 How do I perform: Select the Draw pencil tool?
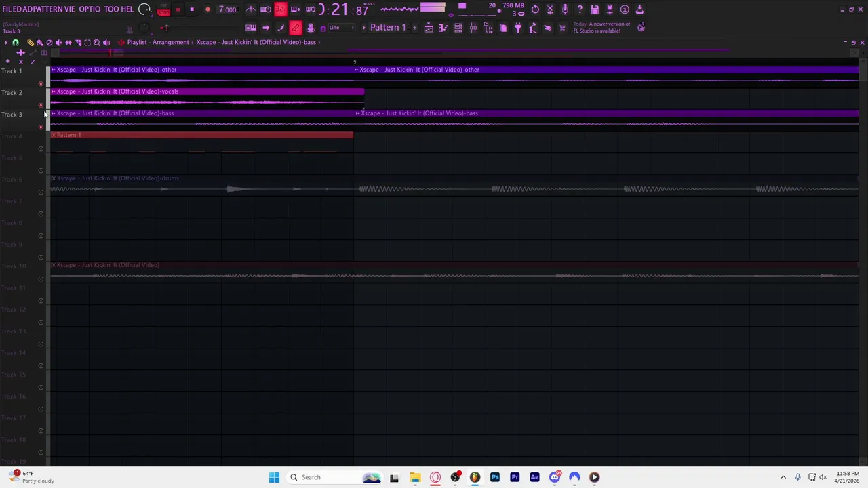30,42
